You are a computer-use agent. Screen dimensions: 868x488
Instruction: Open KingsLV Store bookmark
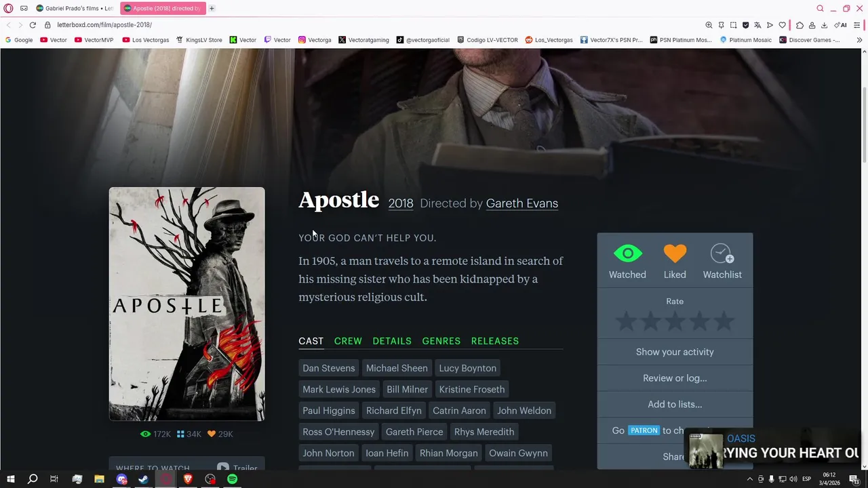(199, 40)
